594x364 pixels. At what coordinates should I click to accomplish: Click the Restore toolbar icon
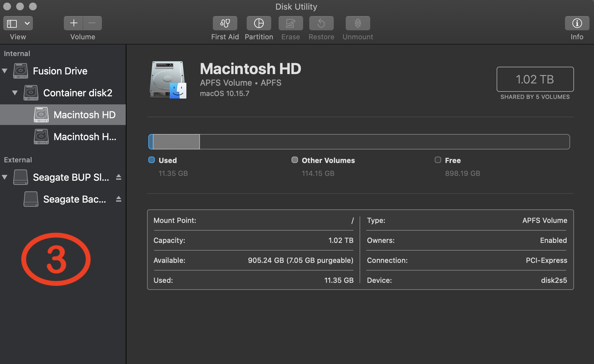click(x=321, y=23)
